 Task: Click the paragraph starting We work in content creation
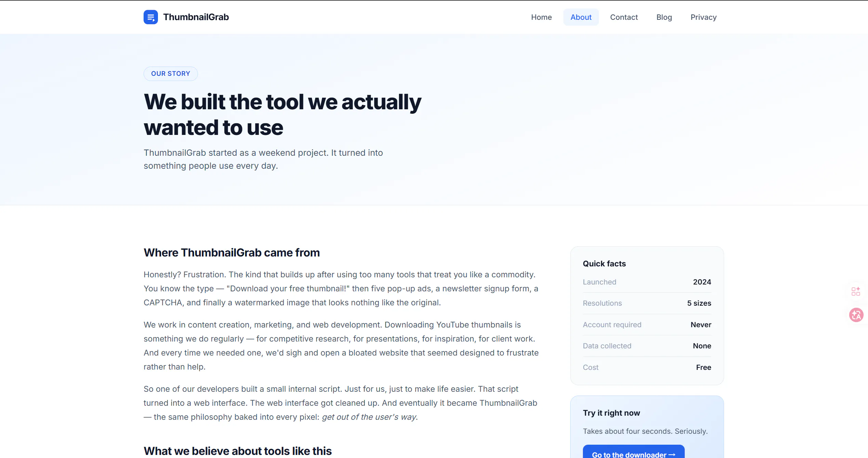point(341,346)
